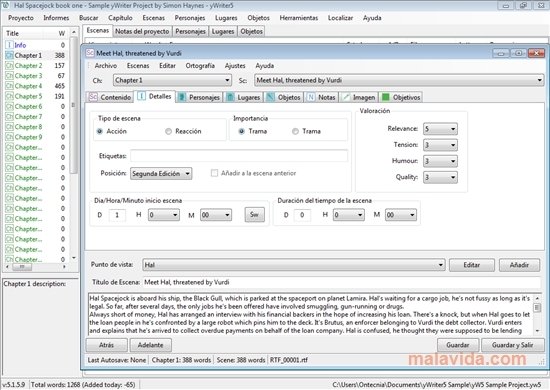Click Añadir next to Punto de vista
Screen dimensions: 550x390
tap(519, 265)
